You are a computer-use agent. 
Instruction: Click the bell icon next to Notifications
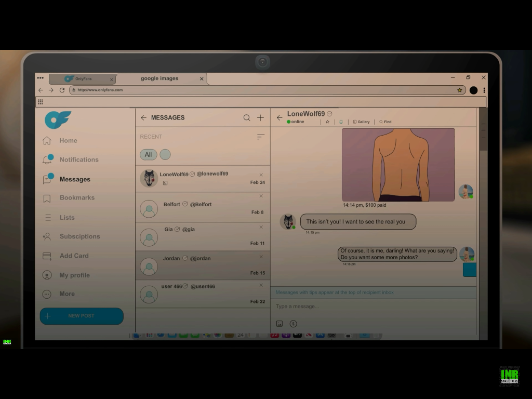[47, 159]
